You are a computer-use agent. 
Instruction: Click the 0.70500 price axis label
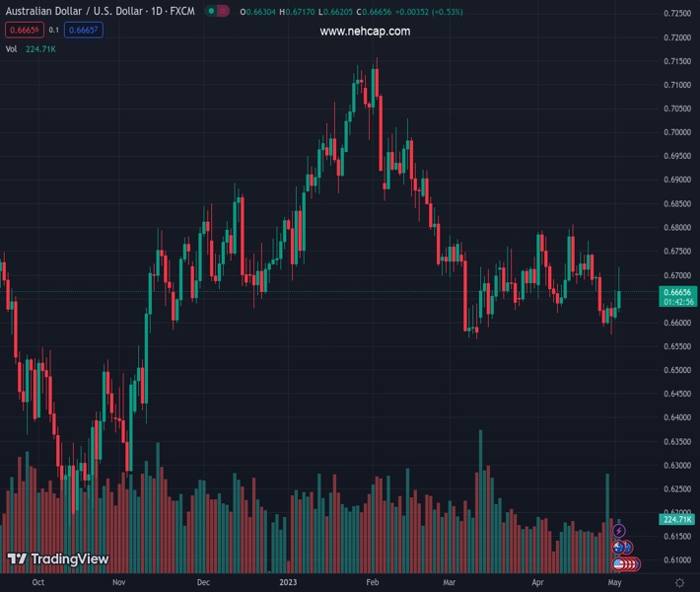(677, 109)
